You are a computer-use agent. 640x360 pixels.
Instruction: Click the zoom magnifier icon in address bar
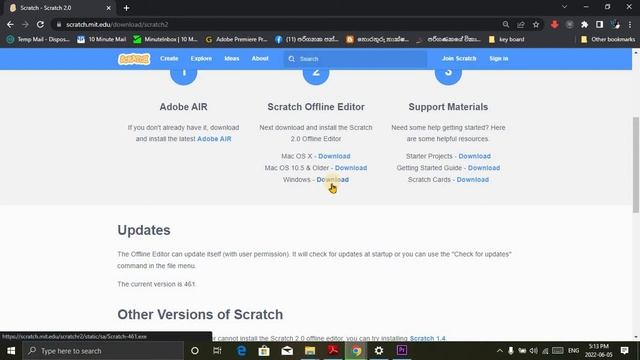point(506,24)
